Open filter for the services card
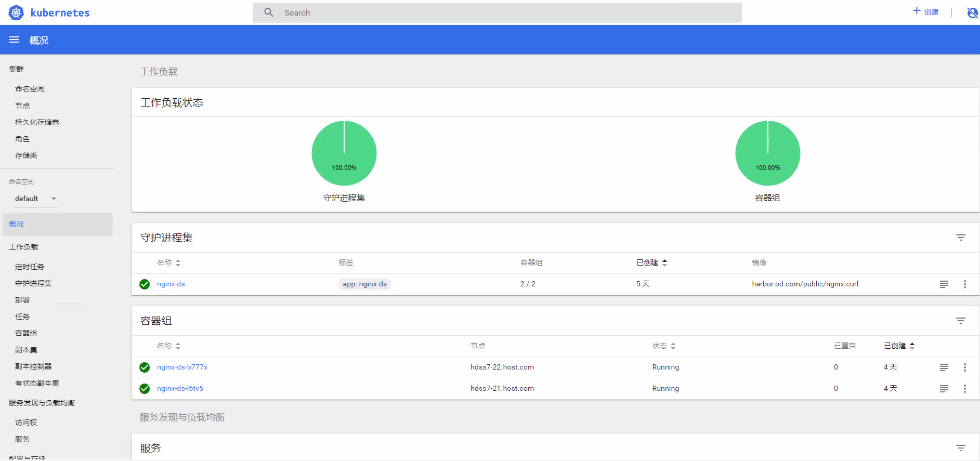Viewport: 980px width, 461px height. coord(961,448)
